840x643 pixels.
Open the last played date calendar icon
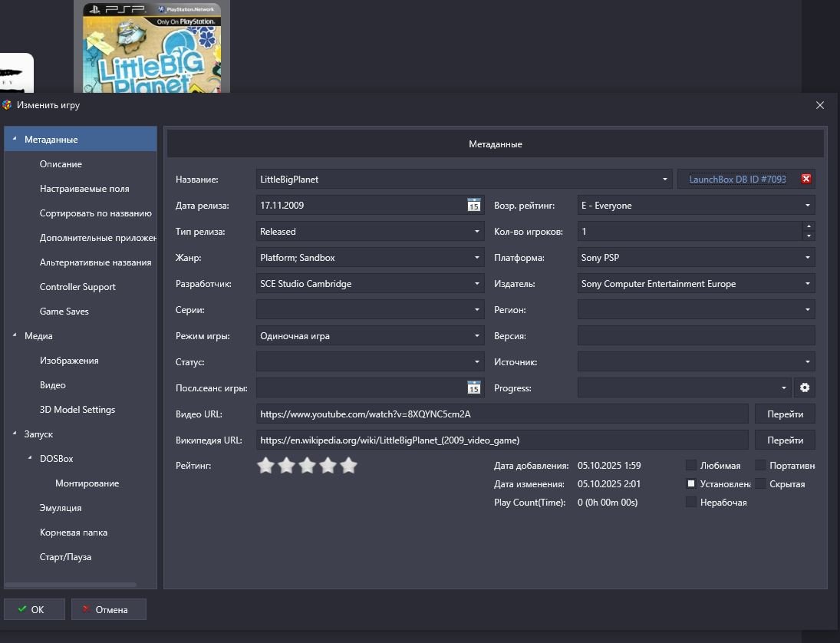click(x=474, y=388)
